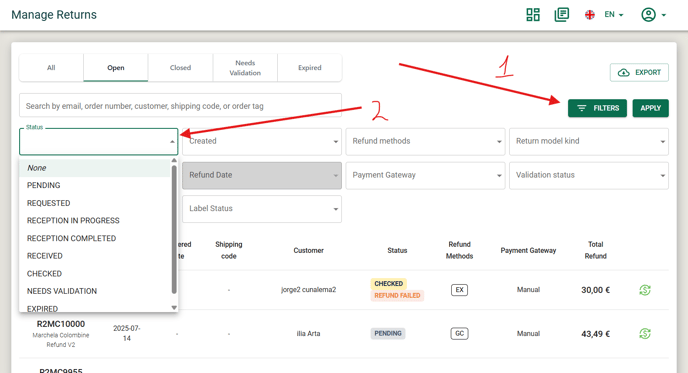Open the Return model kind dropdown
Image resolution: width=688 pixels, height=373 pixels.
(589, 141)
